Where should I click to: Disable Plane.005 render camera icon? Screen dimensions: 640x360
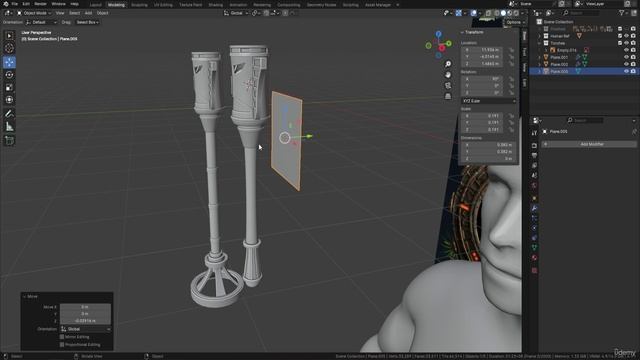[x=633, y=71]
